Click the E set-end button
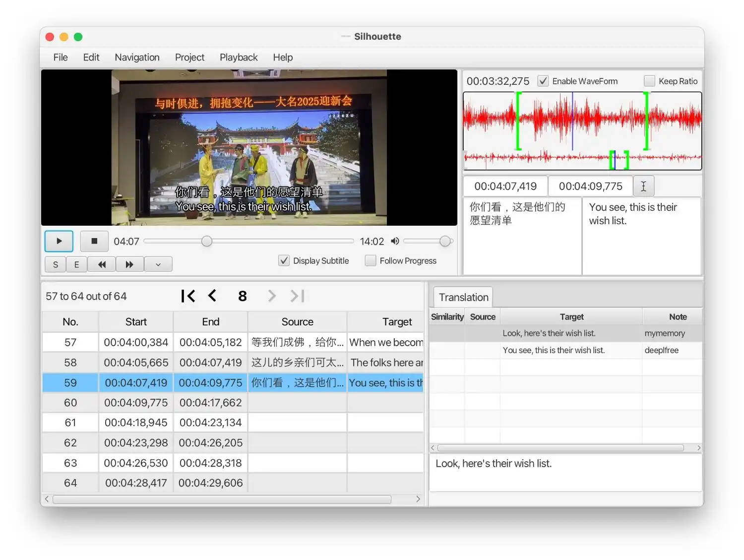Image resolution: width=744 pixels, height=560 pixels. [76, 264]
